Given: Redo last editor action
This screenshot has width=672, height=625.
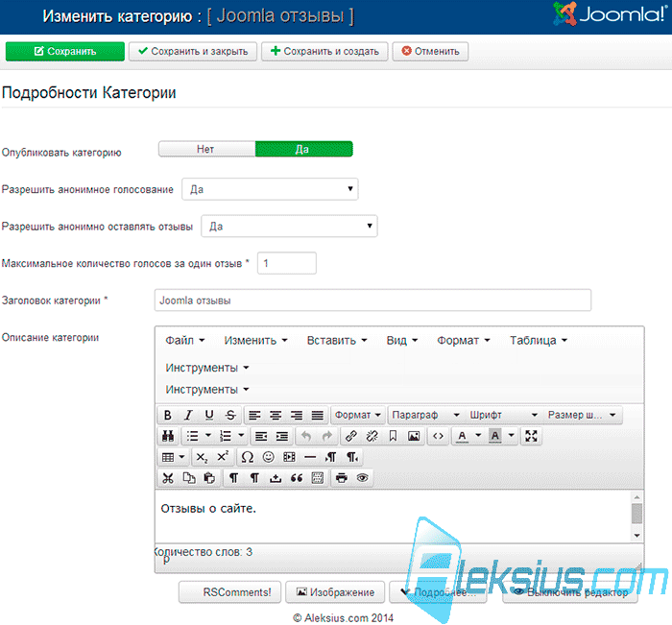Looking at the screenshot, I should tap(327, 437).
